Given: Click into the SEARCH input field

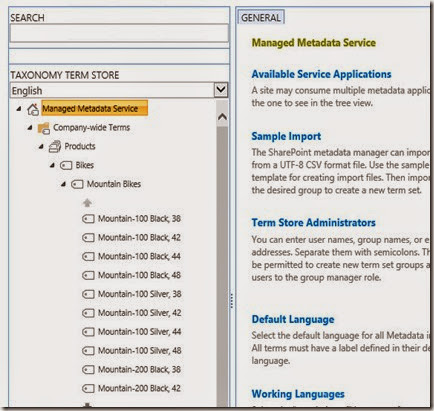Looking at the screenshot, I should tap(119, 33).
